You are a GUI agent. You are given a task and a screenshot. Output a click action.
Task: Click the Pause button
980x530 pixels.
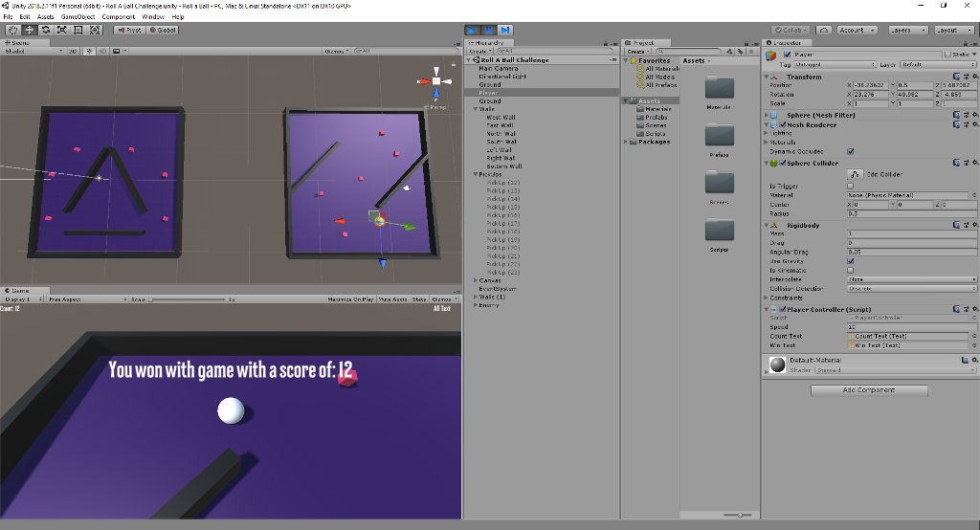pos(489,30)
